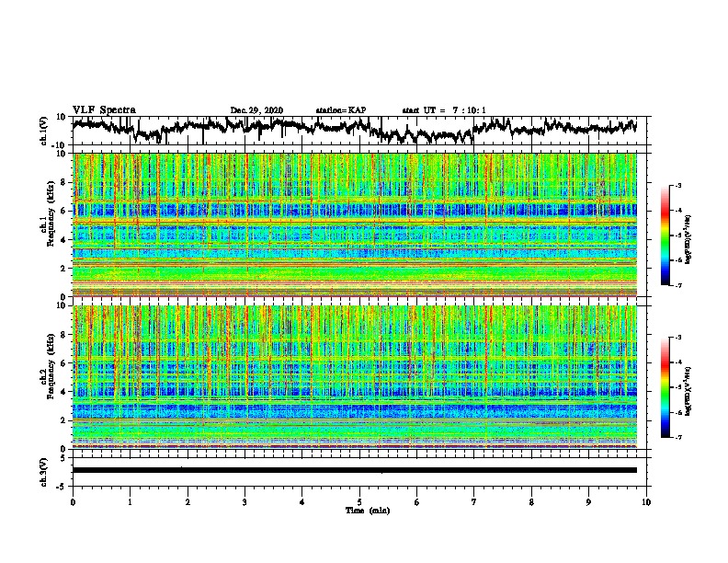Click time axis tick label '7'
The width and height of the screenshot is (728, 563).
(474, 502)
